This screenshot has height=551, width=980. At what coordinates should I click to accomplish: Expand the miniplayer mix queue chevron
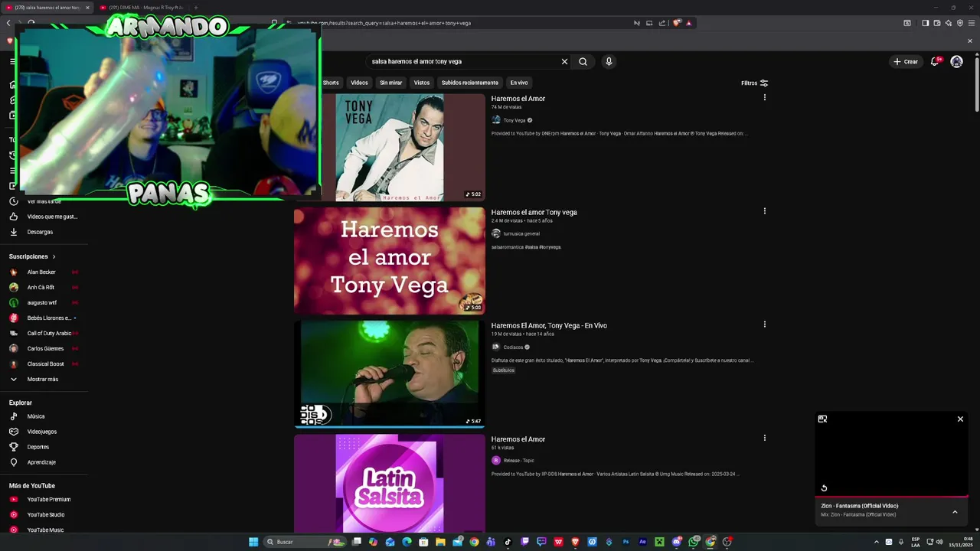click(955, 512)
